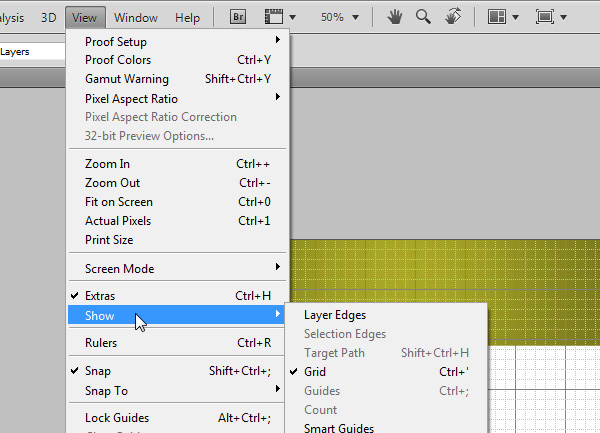The width and height of the screenshot is (600, 433).
Task: Toggle the checked Extras option
Action: click(x=178, y=296)
